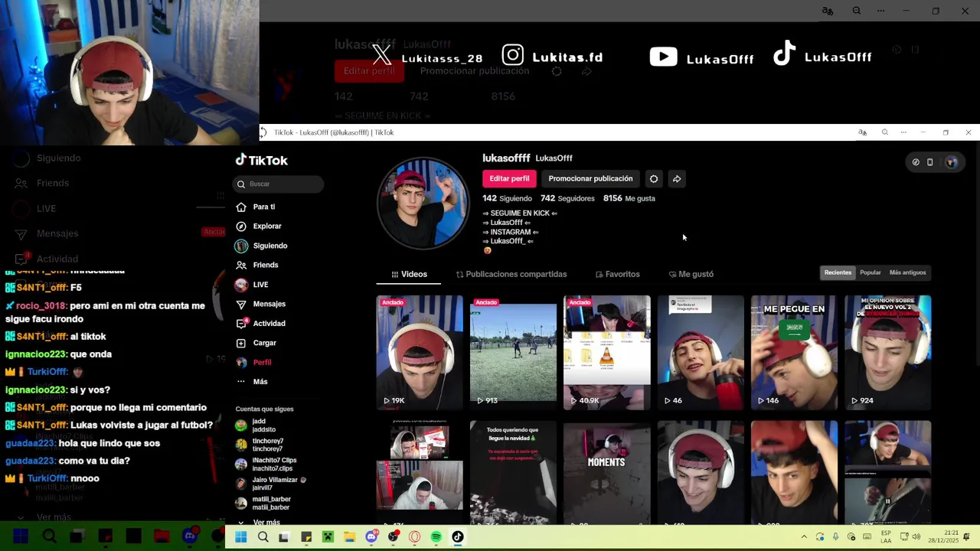This screenshot has height=551, width=980.
Task: Open three-dots menu in background window title bar
Action: click(x=880, y=11)
